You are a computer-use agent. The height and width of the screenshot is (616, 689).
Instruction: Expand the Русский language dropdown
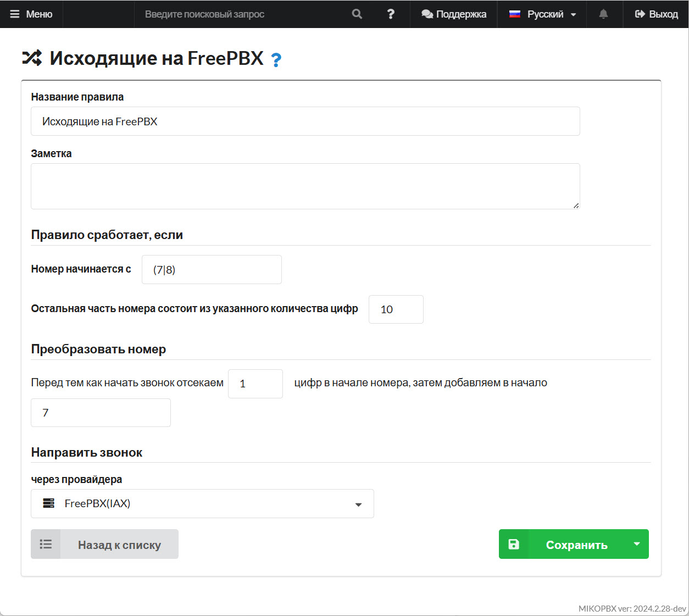[x=542, y=14]
